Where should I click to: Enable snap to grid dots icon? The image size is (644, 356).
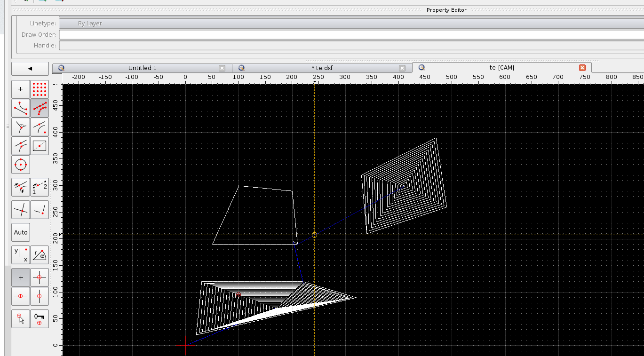click(x=40, y=89)
